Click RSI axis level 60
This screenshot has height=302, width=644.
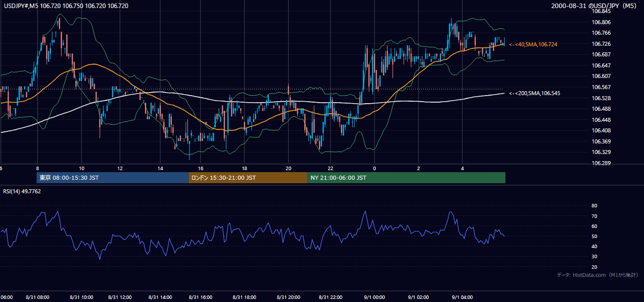[595, 226]
